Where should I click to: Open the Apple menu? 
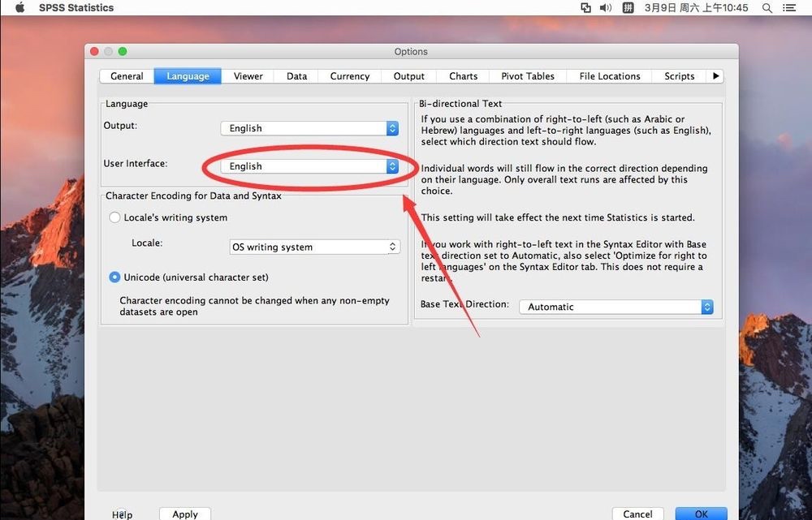point(19,7)
